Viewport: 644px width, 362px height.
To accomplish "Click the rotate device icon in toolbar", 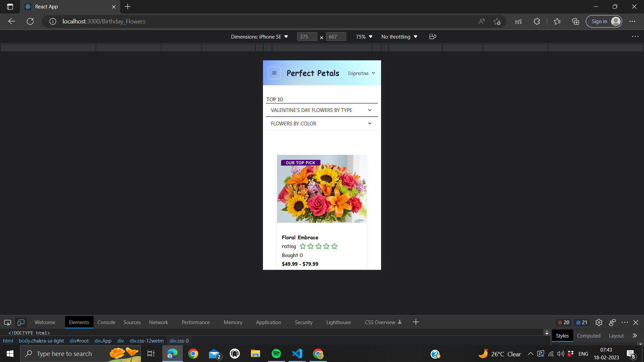I will pyautogui.click(x=433, y=37).
